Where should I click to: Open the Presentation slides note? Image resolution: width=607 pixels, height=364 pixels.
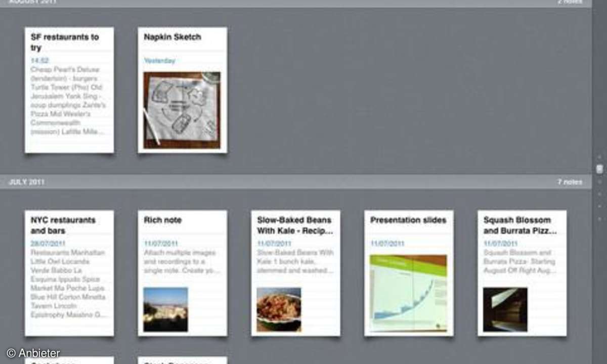(x=409, y=273)
